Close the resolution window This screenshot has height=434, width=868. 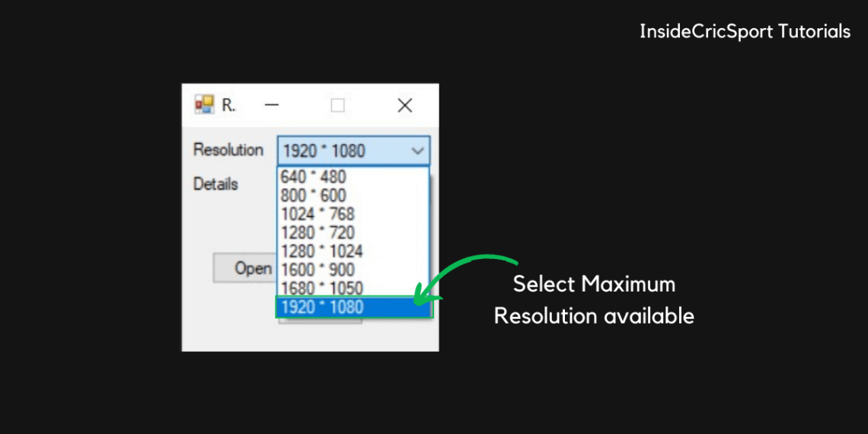pos(405,105)
